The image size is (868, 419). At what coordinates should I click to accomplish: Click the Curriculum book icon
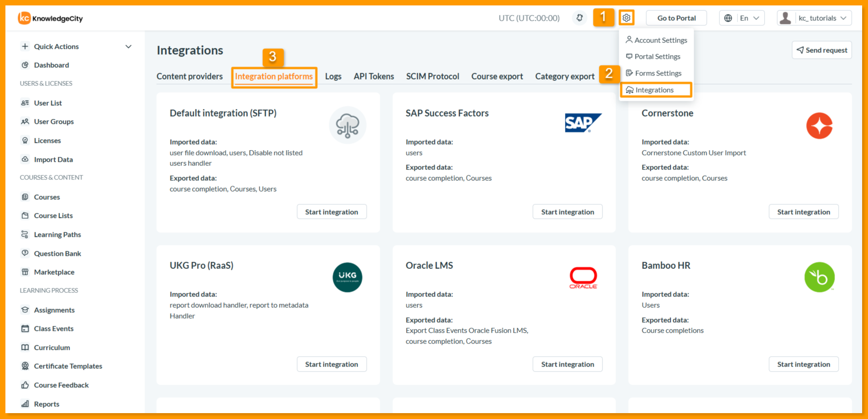point(25,348)
